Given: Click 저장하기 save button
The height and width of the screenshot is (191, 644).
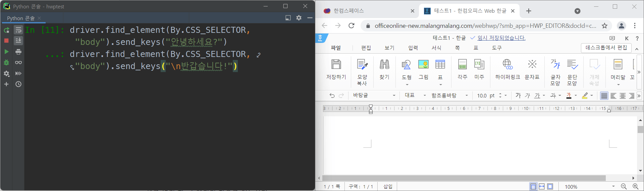Looking at the screenshot, I should pyautogui.click(x=336, y=69).
